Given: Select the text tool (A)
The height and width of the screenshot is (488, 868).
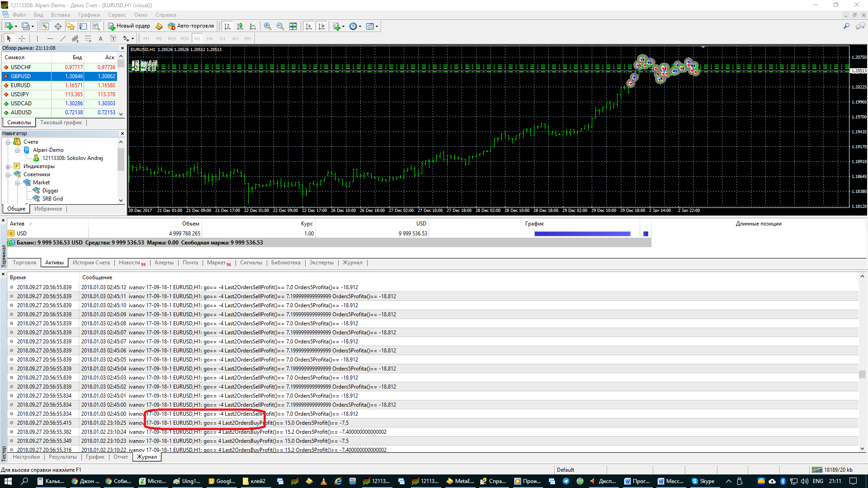Looking at the screenshot, I should pos(101,38).
